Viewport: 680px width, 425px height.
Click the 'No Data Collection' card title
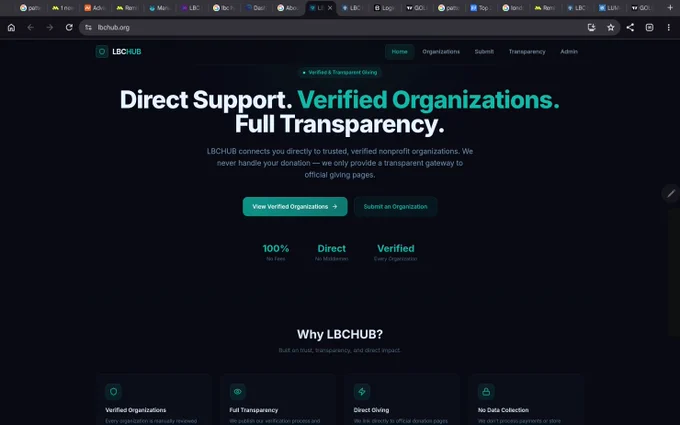tap(503, 410)
